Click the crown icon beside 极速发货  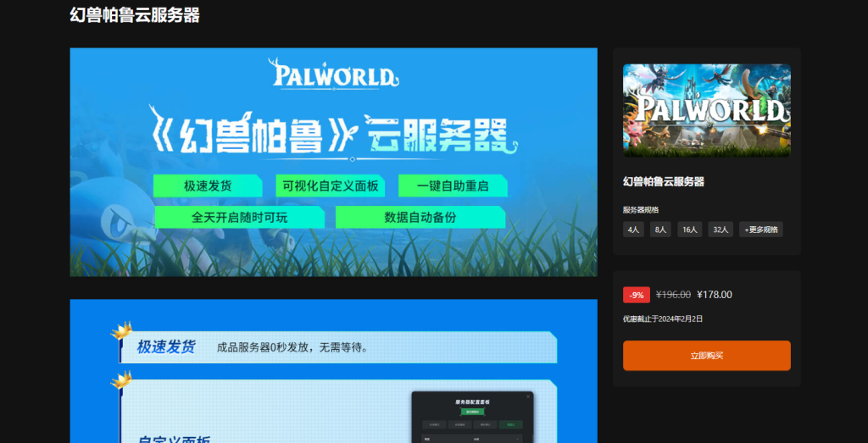pos(121,330)
